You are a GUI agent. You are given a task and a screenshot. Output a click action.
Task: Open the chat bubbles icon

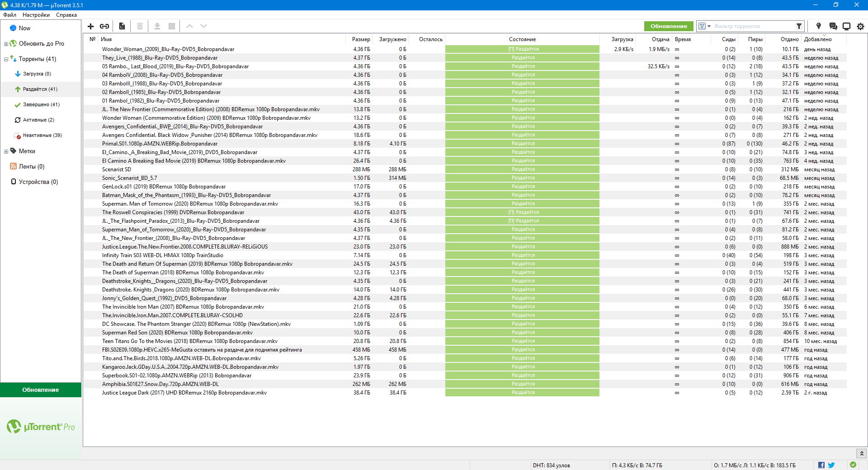pyautogui.click(x=833, y=26)
